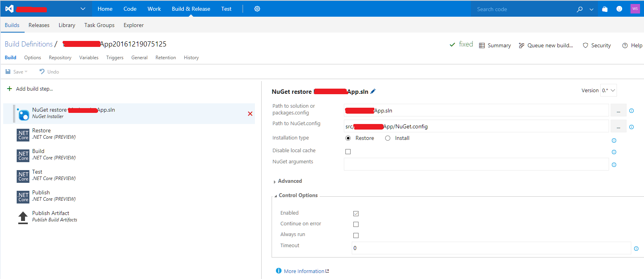Switch to the Variables tab
This screenshot has width=644, height=279.
pos(89,58)
